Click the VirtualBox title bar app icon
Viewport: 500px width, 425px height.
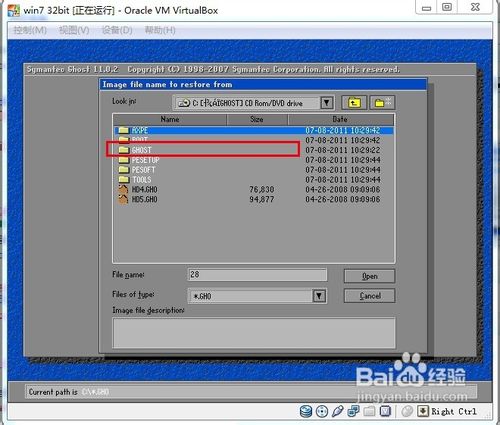pos(14,10)
